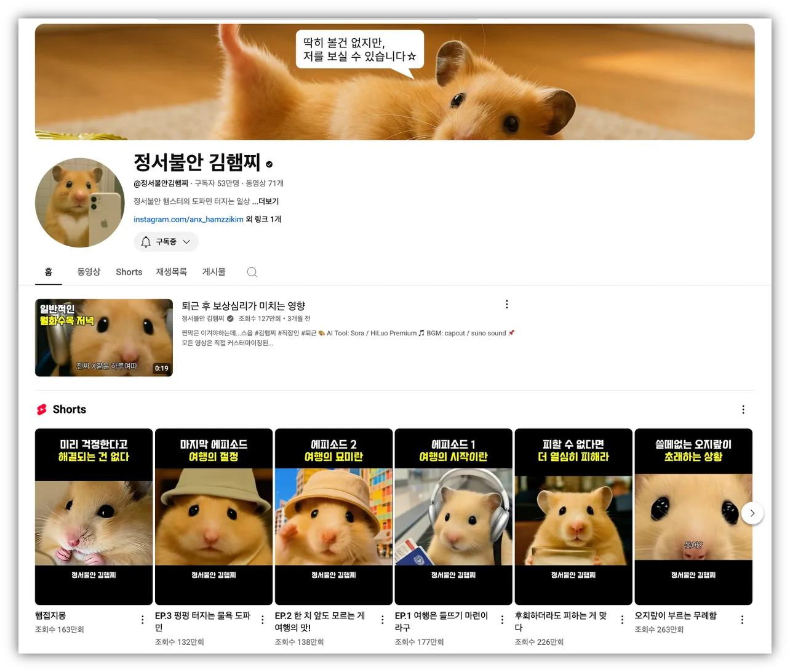Open the options menu for the 햄접지몽 short
The width and height of the screenshot is (790, 672).
click(142, 619)
